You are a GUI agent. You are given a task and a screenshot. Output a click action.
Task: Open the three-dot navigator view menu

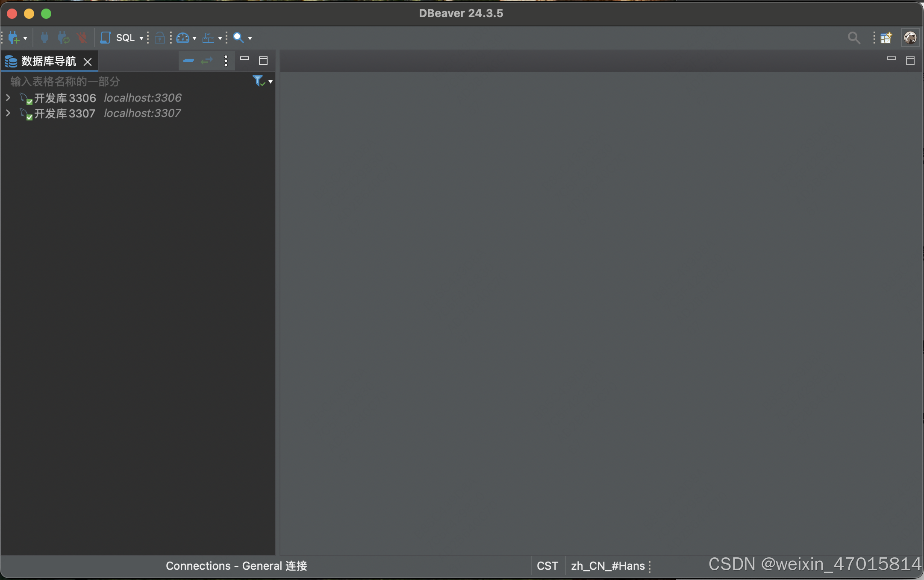tap(226, 61)
